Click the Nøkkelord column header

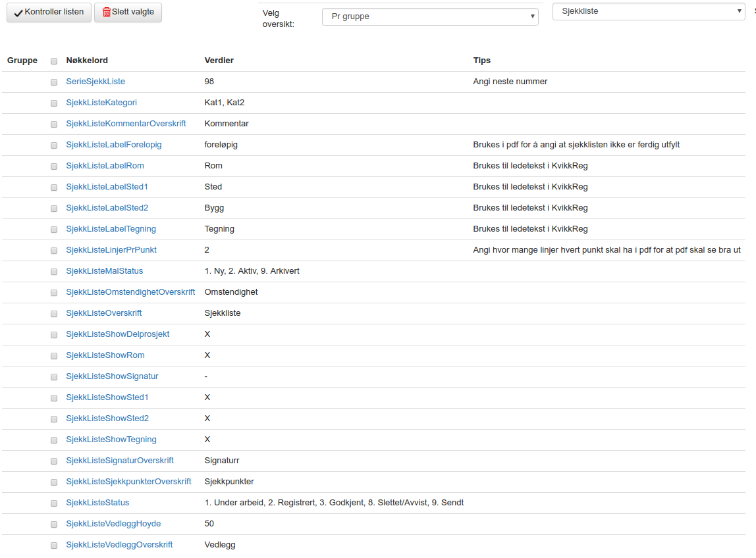tap(87, 61)
